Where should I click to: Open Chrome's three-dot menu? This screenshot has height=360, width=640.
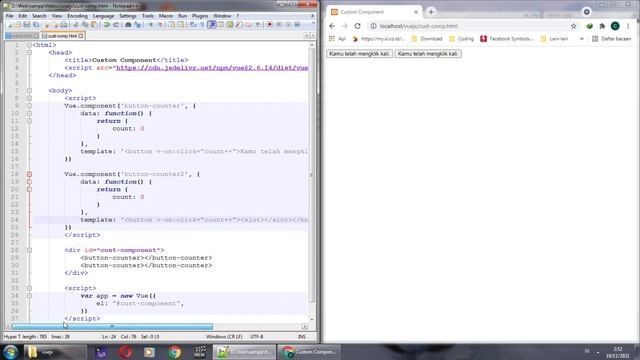(x=628, y=26)
